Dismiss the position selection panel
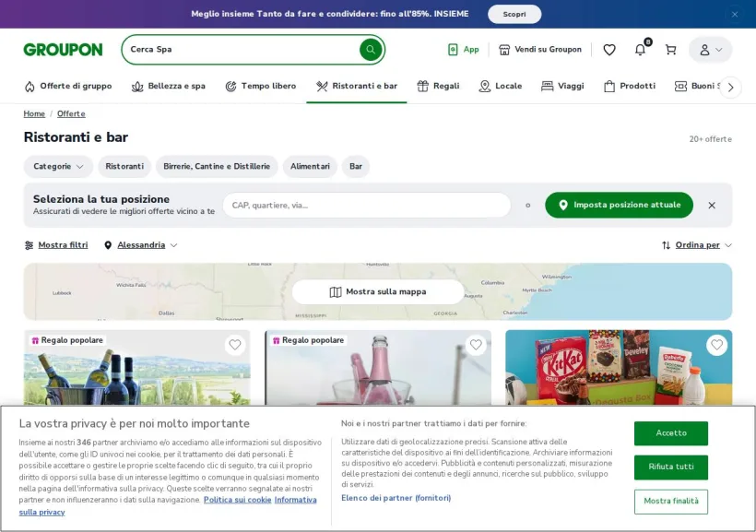This screenshot has width=756, height=532. pyautogui.click(x=712, y=205)
